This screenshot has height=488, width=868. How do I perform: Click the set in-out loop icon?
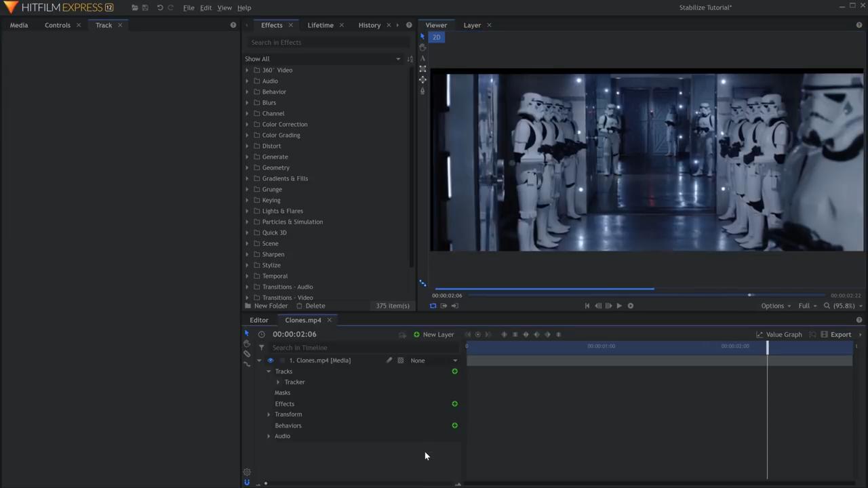pyautogui.click(x=433, y=306)
